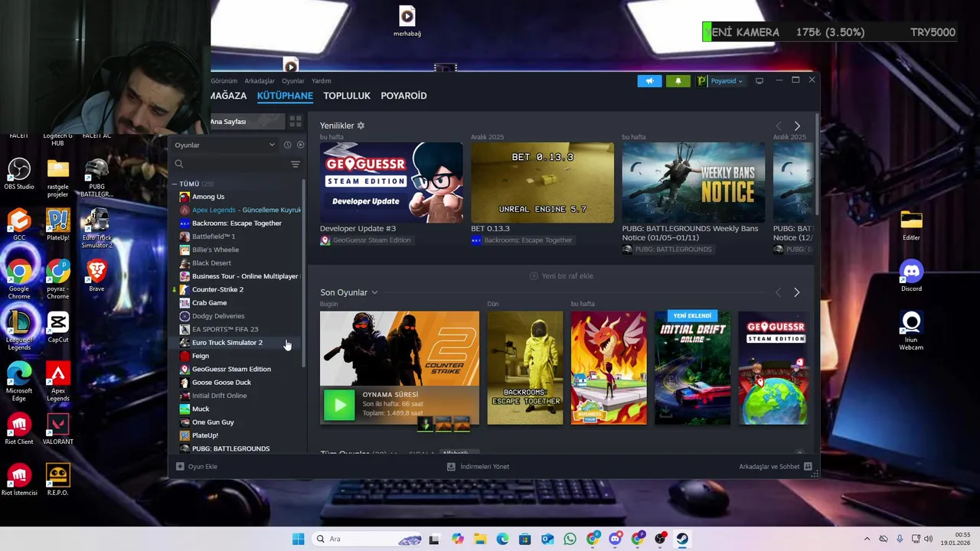Screen dimensions: 980x551
Task: Open the İndirmeleri Yönet downloads icon
Action: 451,466
